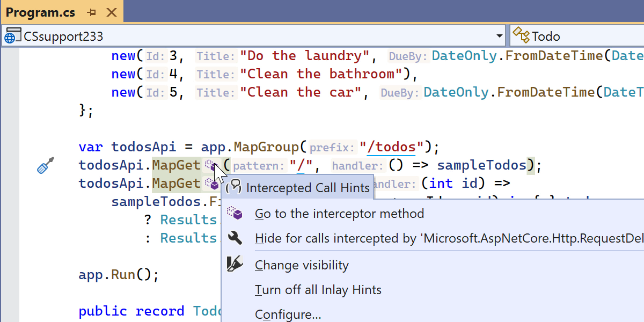Select Go to the interceptor method
This screenshot has height=322, width=644.
click(x=339, y=214)
